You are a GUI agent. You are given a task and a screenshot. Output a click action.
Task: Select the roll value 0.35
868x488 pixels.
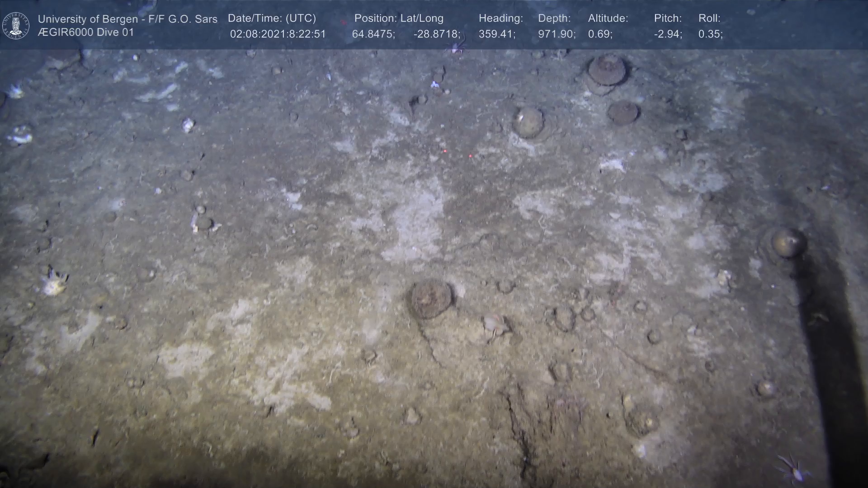coord(710,34)
